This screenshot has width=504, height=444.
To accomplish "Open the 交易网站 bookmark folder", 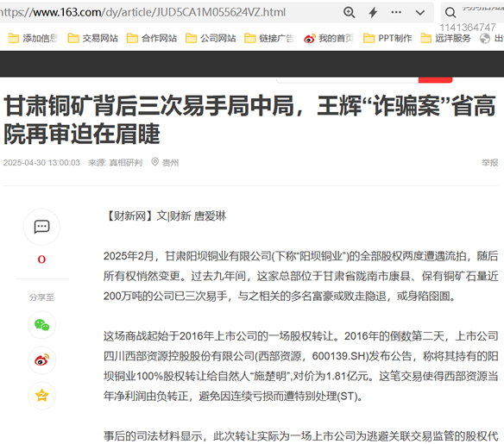I will tap(92, 38).
